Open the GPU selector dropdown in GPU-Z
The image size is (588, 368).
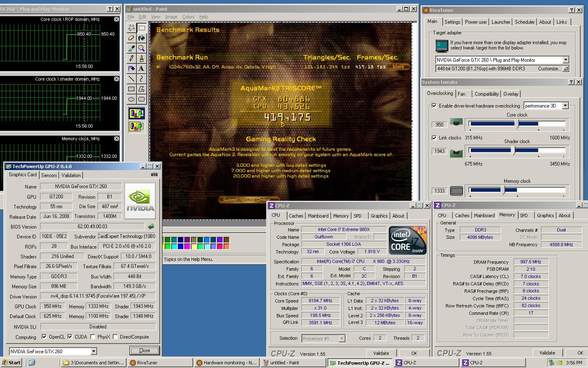94,351
